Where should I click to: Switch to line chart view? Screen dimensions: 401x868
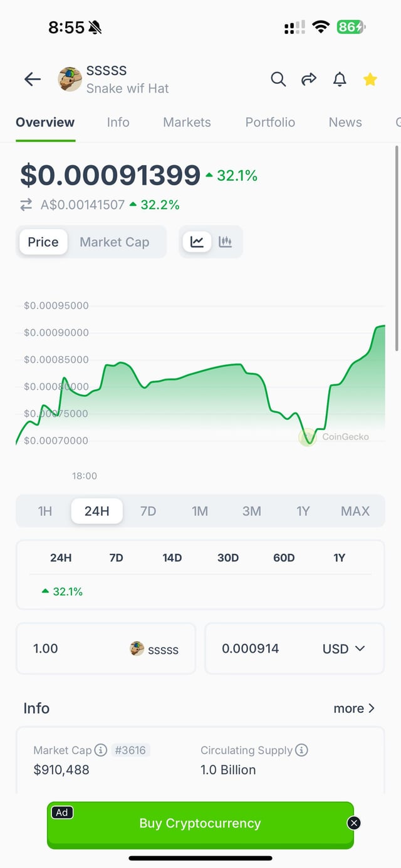pyautogui.click(x=197, y=242)
